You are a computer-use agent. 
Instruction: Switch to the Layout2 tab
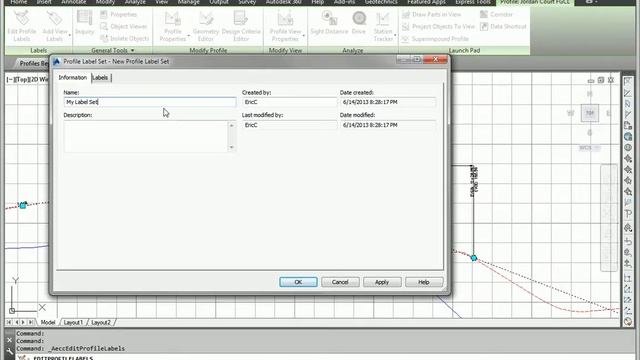point(101,322)
